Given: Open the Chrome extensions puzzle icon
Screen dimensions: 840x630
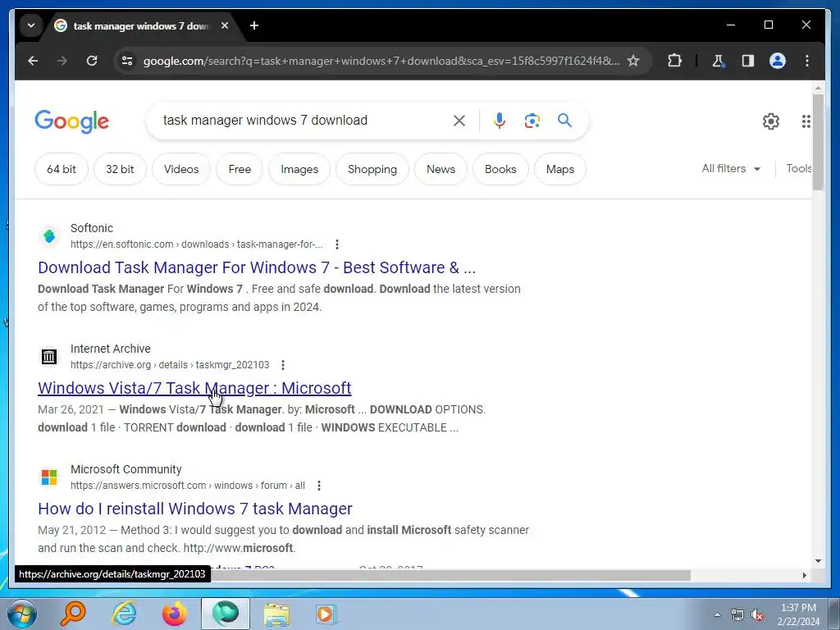Looking at the screenshot, I should 674,61.
